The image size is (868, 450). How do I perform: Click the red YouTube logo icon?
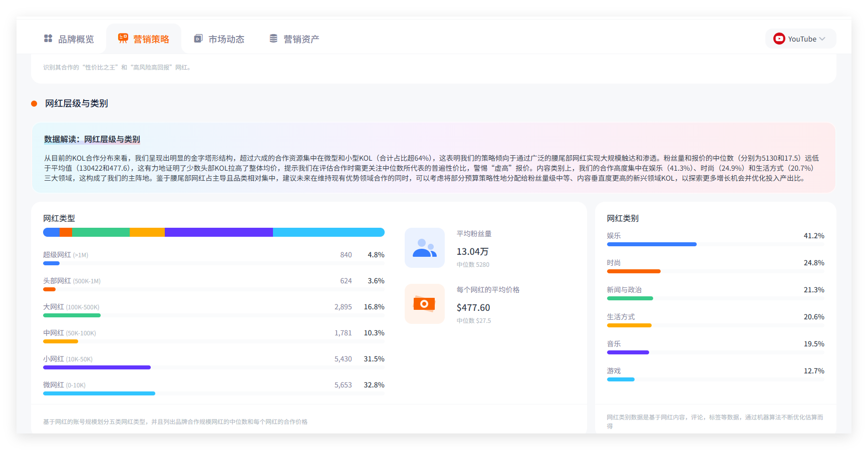779,39
